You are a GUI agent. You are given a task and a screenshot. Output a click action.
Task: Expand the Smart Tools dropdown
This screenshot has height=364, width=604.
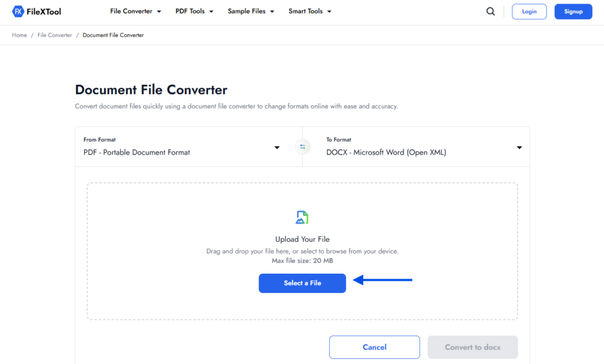[310, 11]
